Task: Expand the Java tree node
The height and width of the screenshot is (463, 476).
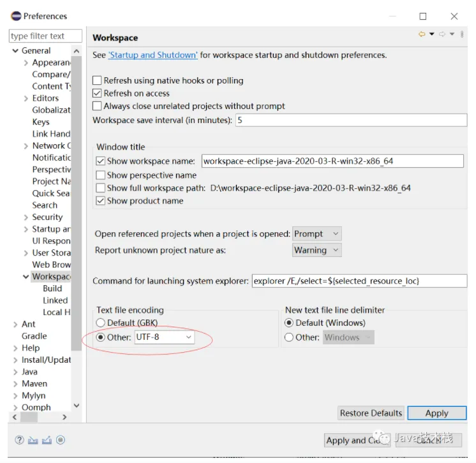Action: click(15, 372)
